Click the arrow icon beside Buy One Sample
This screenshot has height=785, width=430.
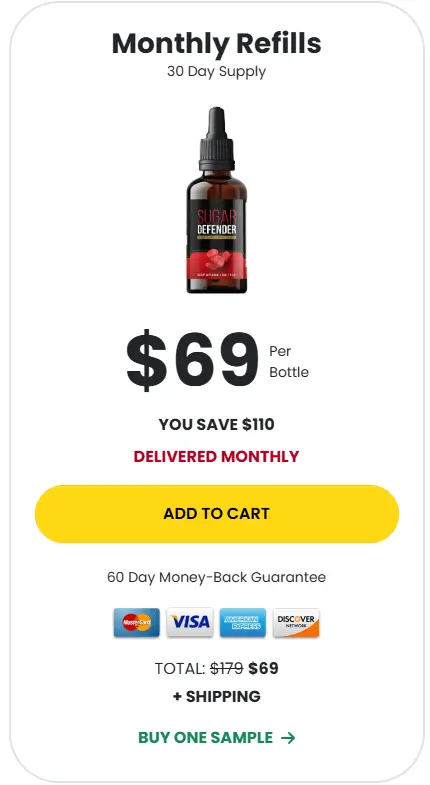pyautogui.click(x=288, y=737)
